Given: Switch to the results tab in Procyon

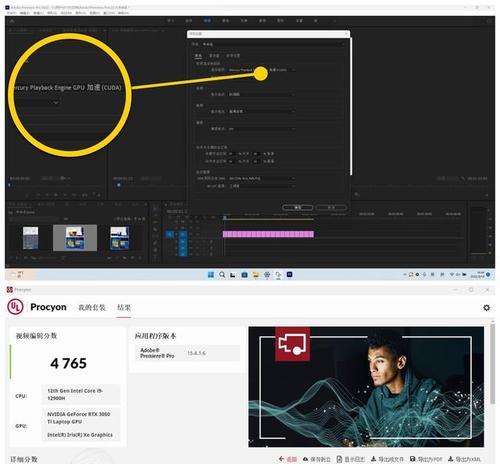Looking at the screenshot, I should point(124,307).
